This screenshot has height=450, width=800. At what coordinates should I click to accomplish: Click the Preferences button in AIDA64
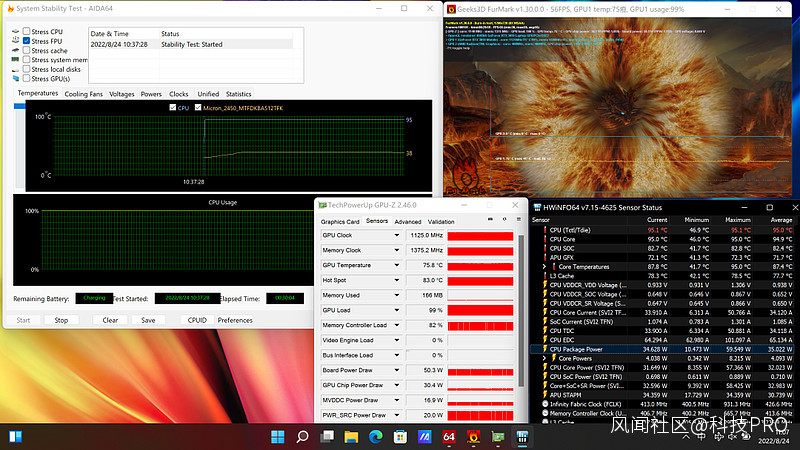tap(235, 320)
